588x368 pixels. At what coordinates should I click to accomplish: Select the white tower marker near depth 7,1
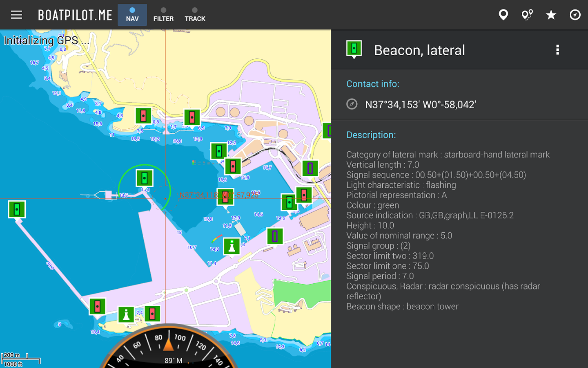pyautogui.click(x=232, y=247)
